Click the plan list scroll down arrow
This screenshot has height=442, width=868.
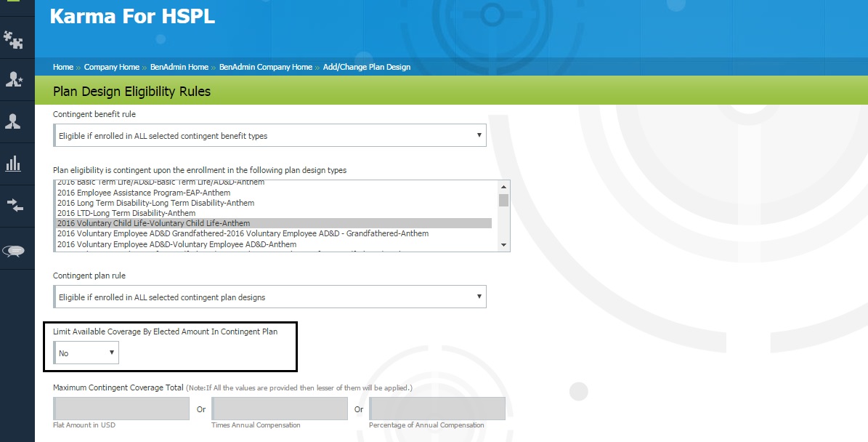503,246
